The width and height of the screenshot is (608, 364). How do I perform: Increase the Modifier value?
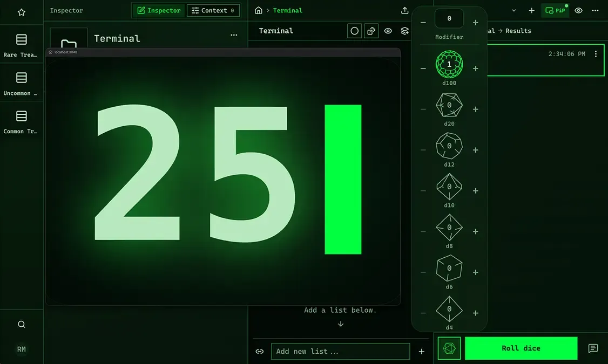(x=475, y=23)
